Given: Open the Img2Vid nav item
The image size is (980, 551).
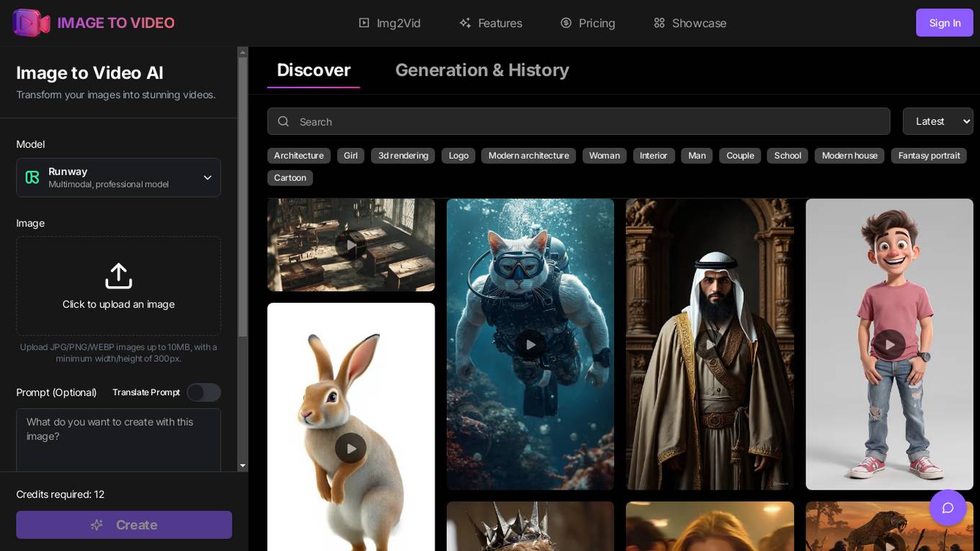Looking at the screenshot, I should click(x=390, y=23).
